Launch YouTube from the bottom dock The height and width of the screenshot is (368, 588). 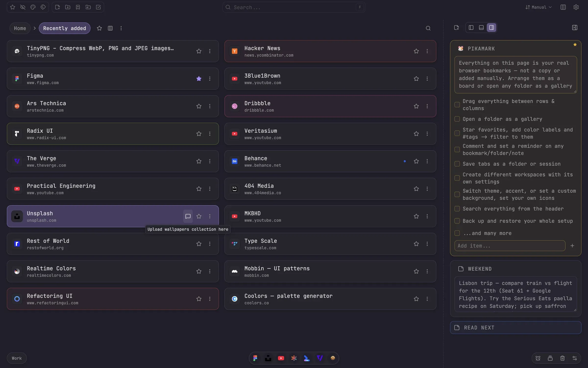coord(281,358)
